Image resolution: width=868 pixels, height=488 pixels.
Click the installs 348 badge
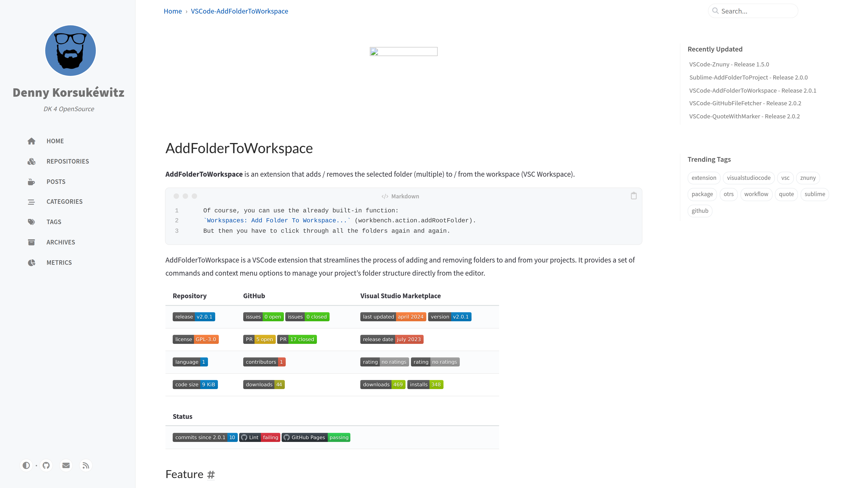point(425,385)
